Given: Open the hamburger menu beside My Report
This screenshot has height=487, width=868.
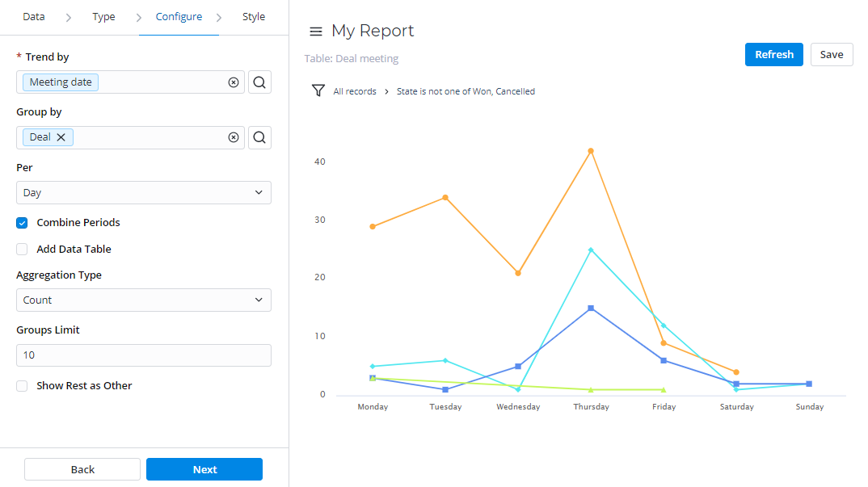Looking at the screenshot, I should pos(316,31).
